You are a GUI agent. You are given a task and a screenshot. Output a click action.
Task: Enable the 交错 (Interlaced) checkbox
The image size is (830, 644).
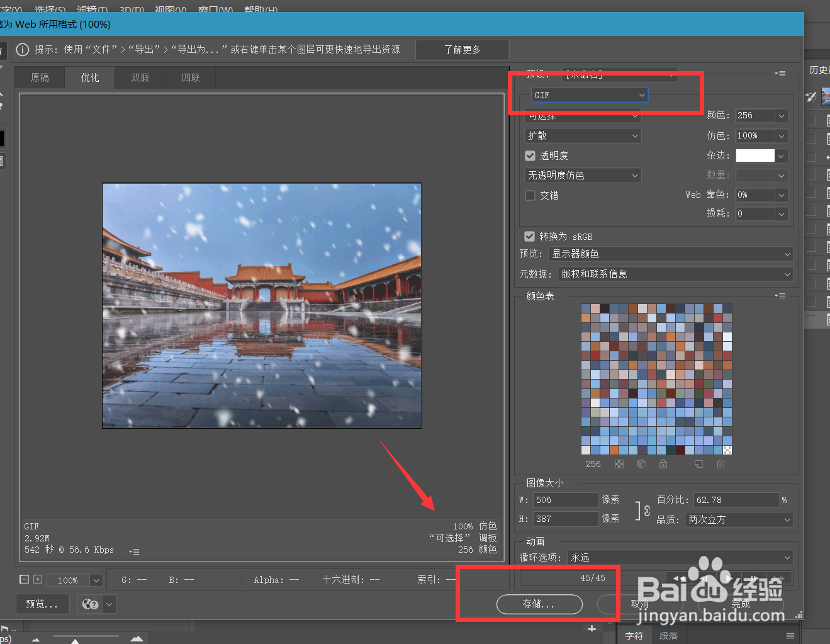530,195
